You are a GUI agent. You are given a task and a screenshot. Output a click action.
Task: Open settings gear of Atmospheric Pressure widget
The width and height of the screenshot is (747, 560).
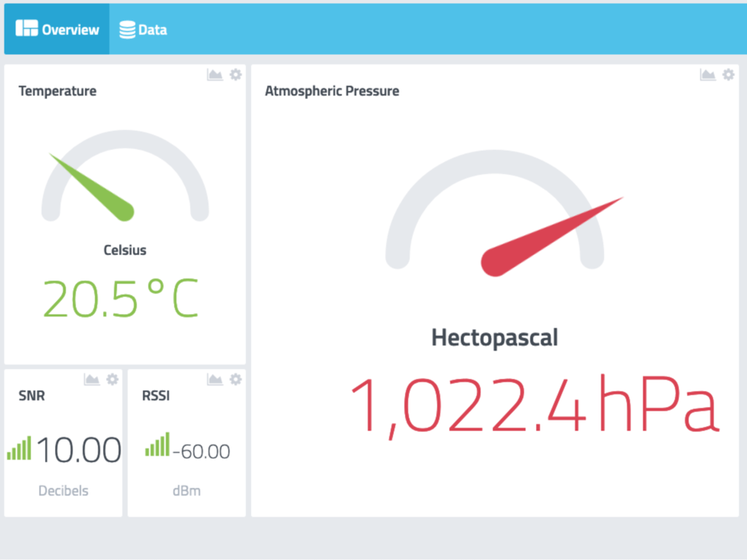click(x=729, y=75)
